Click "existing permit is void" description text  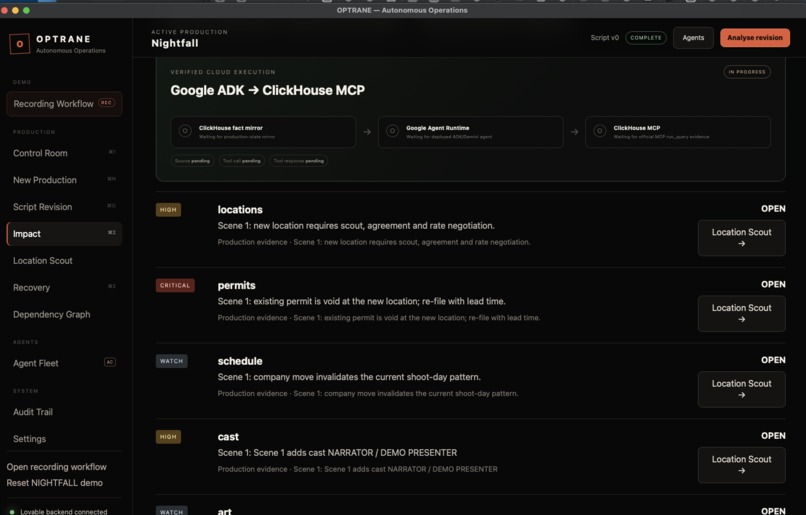(x=361, y=301)
